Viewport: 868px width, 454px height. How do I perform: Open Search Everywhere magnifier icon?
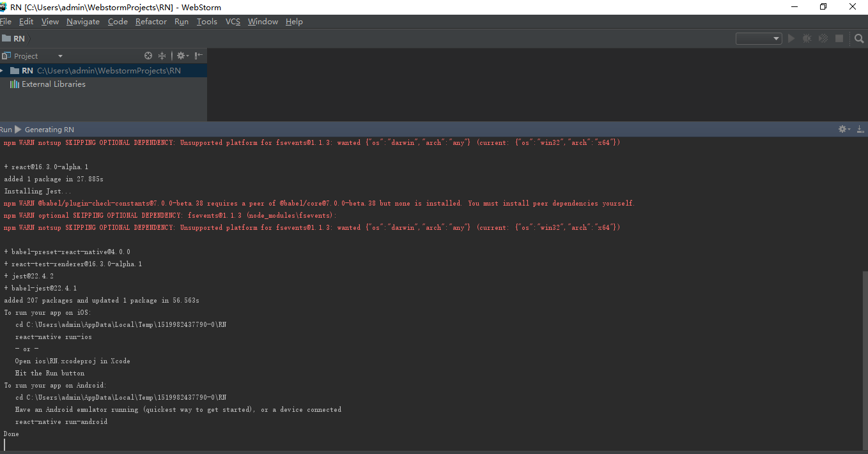tap(859, 38)
